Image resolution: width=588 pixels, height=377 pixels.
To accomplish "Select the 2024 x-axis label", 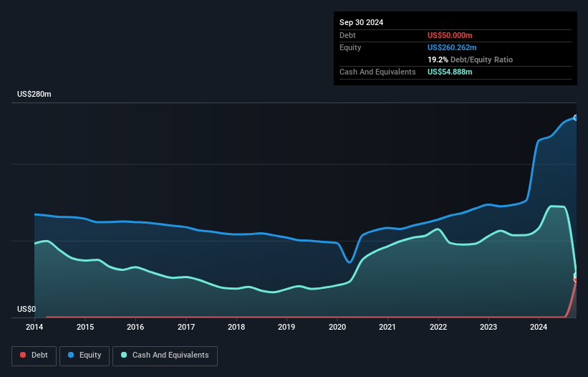I will pyautogui.click(x=539, y=327).
